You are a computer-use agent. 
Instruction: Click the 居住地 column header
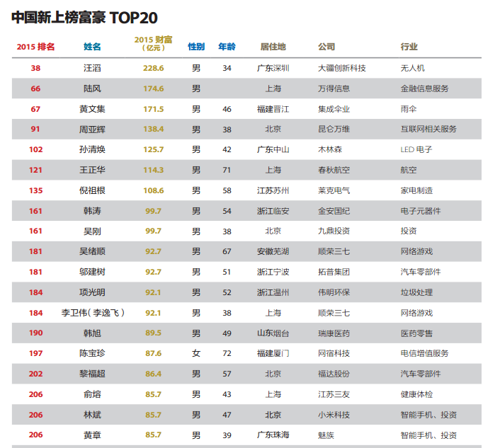pyautogui.click(x=273, y=47)
